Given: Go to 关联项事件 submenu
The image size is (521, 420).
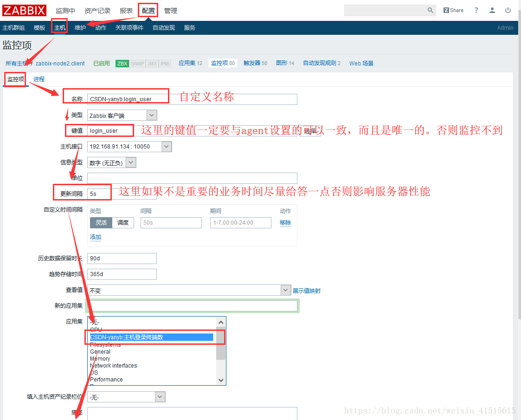Looking at the screenshot, I should click(129, 27).
